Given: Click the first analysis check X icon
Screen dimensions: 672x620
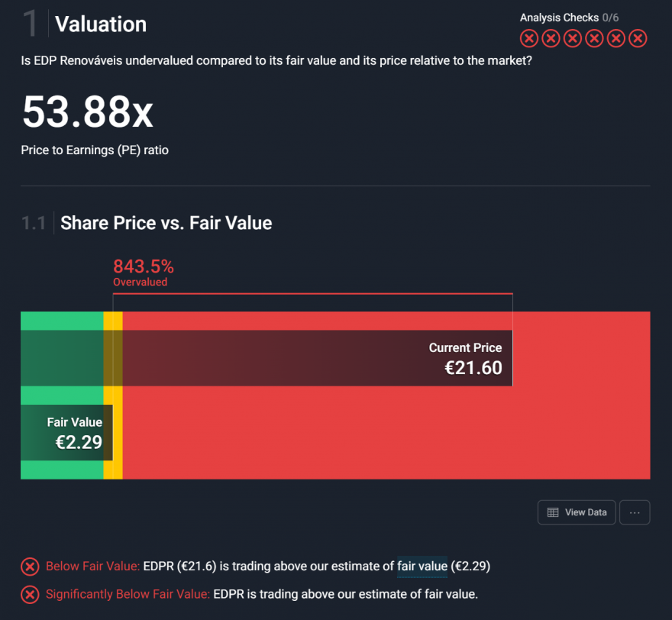Looking at the screenshot, I should [x=529, y=38].
